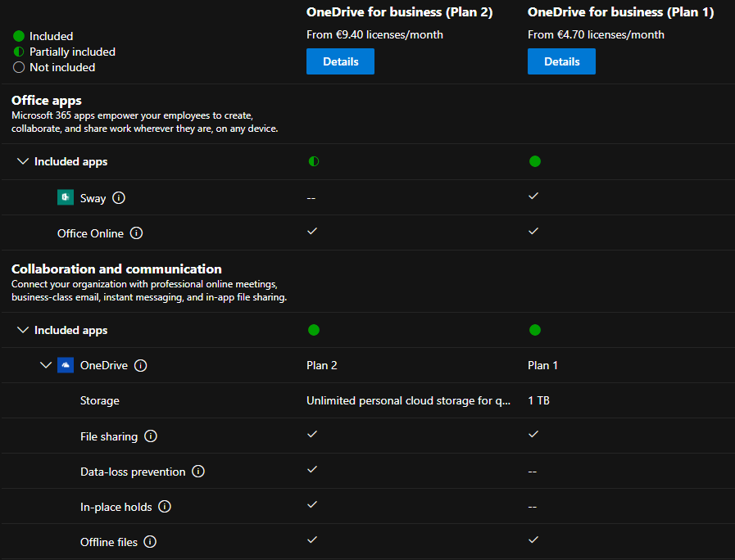Show info for Data-loss prevention
This screenshot has height=560, width=735.
coord(198,471)
